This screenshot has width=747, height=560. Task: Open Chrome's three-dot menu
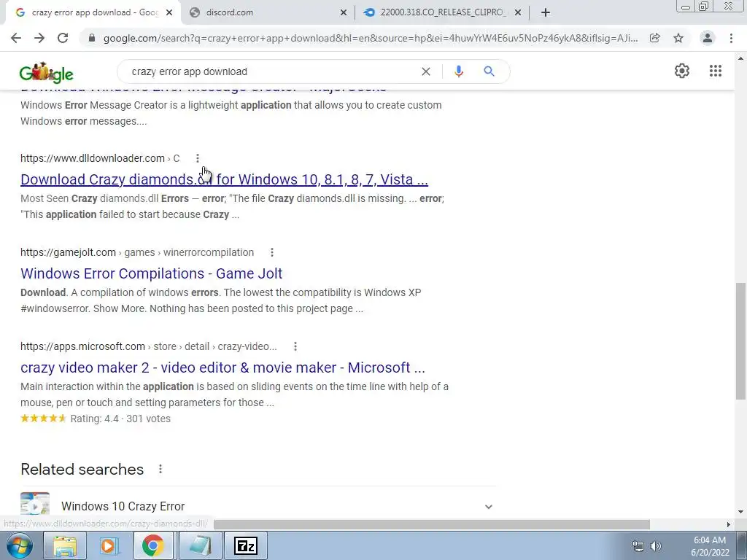(x=731, y=38)
